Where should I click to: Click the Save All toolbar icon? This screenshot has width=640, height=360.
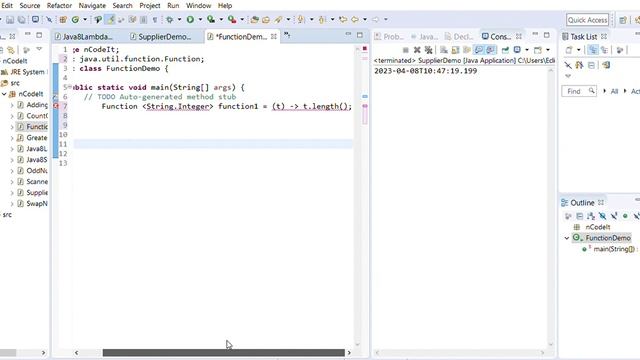21,20
